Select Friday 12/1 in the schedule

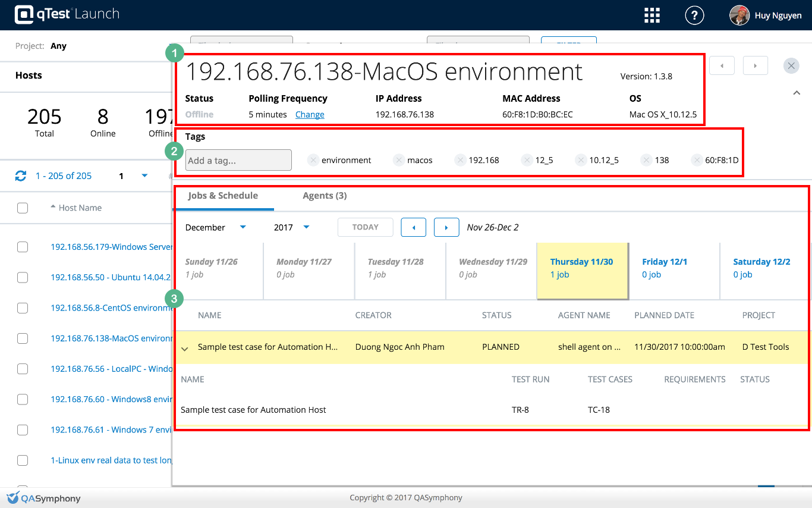pos(665,268)
